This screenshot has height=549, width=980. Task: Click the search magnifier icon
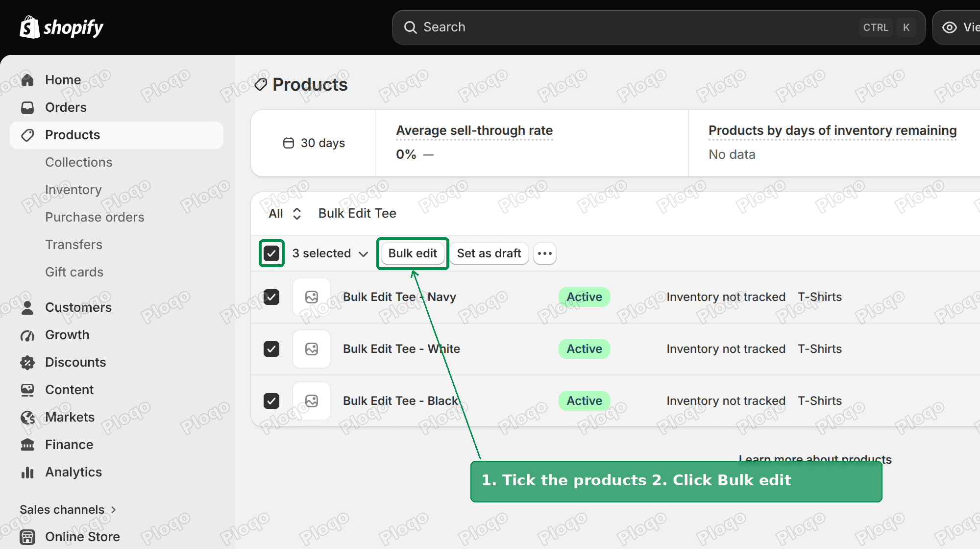(x=410, y=27)
